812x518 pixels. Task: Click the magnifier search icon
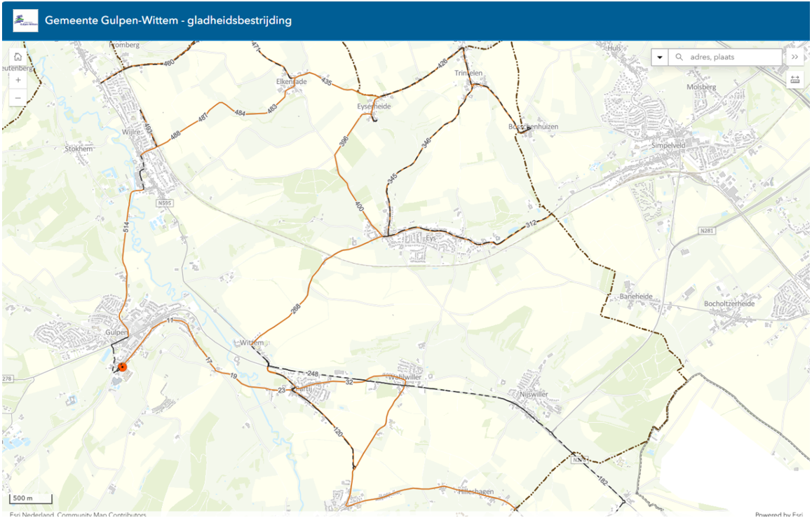click(x=679, y=57)
